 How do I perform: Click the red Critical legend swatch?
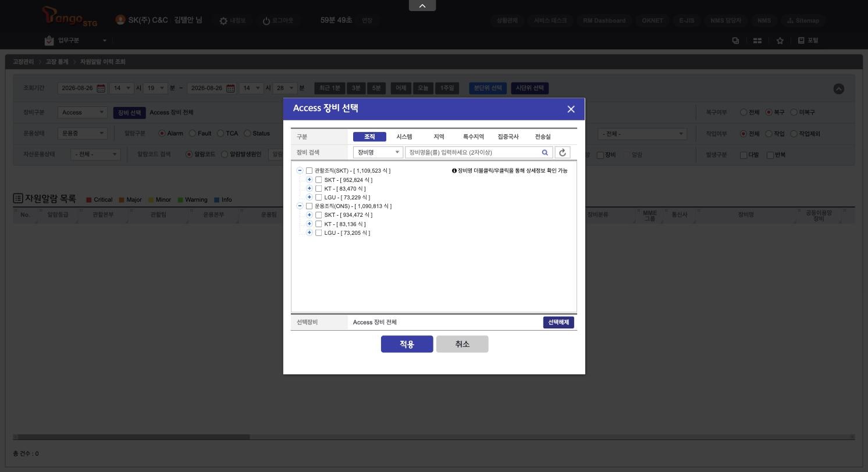click(89, 200)
